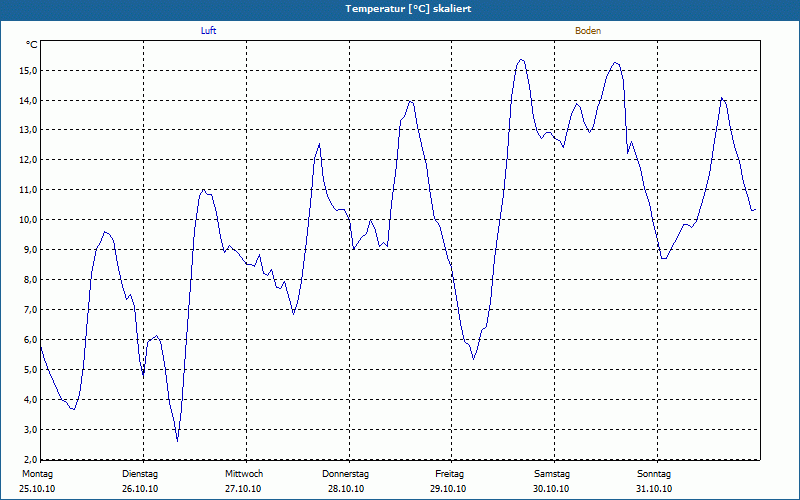
Task: Click the date 28.10.10
Action: tap(346, 489)
